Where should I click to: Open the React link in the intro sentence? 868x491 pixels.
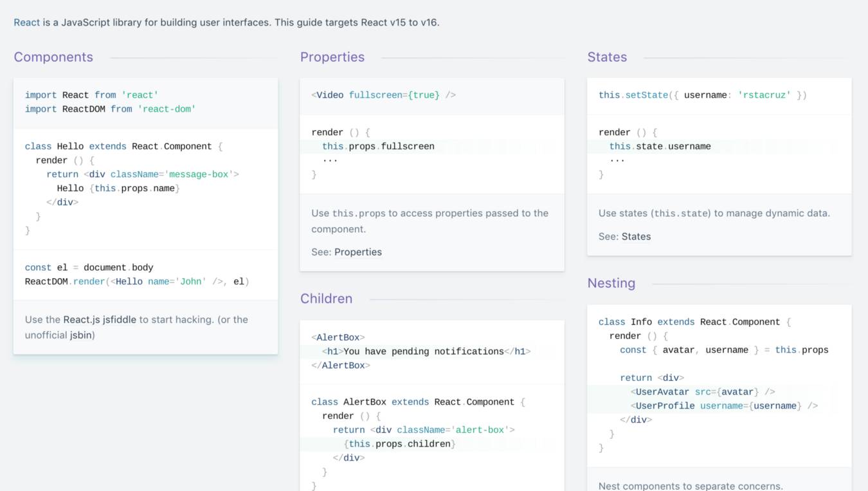point(26,23)
